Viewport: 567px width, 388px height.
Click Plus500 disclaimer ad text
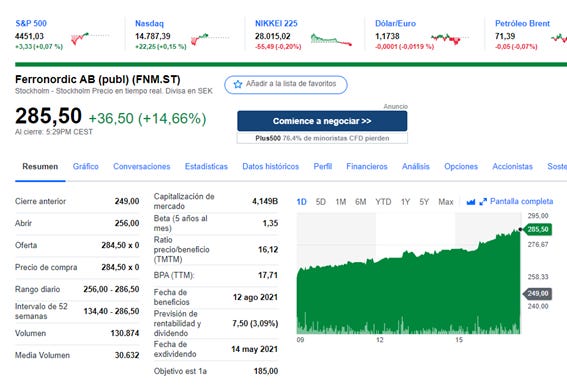322,138
